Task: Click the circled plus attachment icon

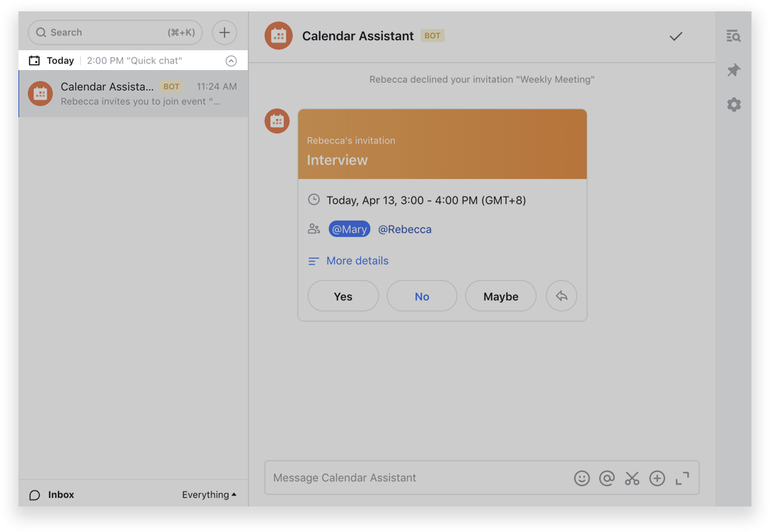Action: [x=657, y=478]
